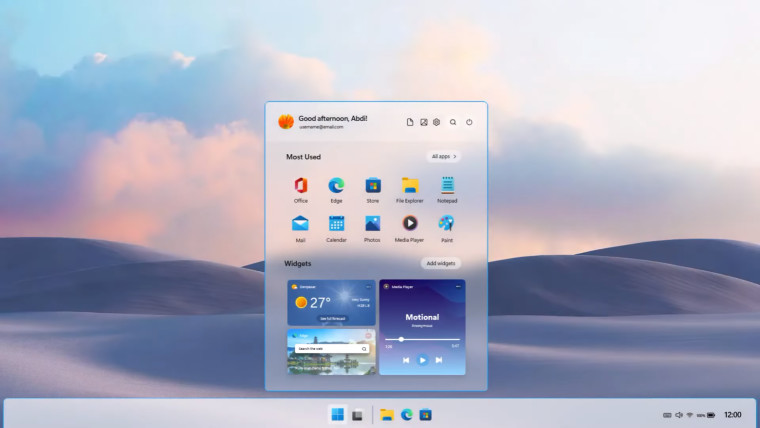Click the Motional song title

point(422,317)
